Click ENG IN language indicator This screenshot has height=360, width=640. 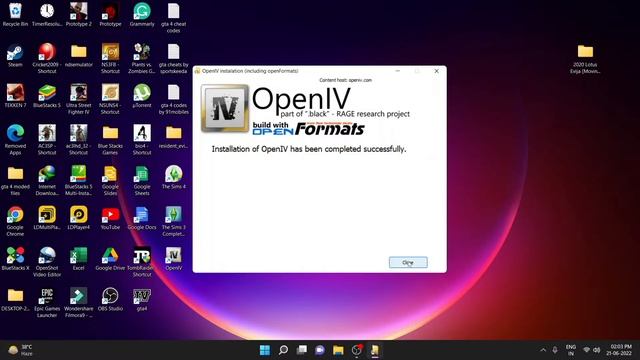tap(571, 350)
